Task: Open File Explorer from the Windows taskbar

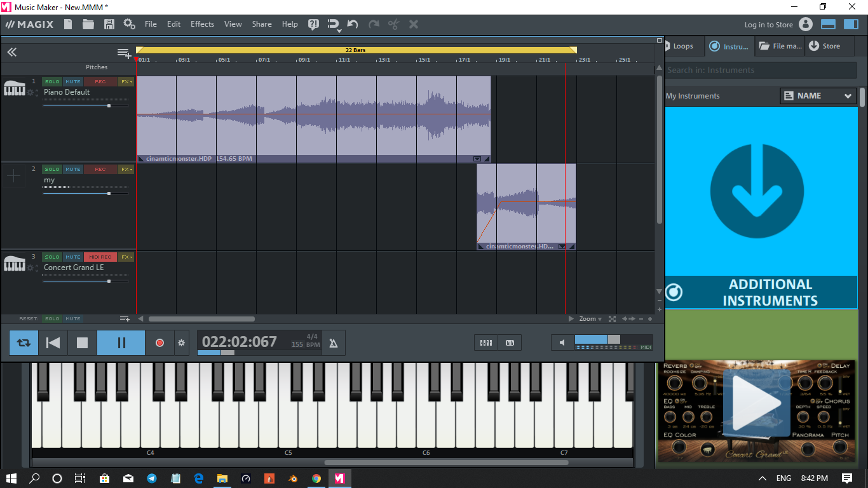Action: pos(222,478)
